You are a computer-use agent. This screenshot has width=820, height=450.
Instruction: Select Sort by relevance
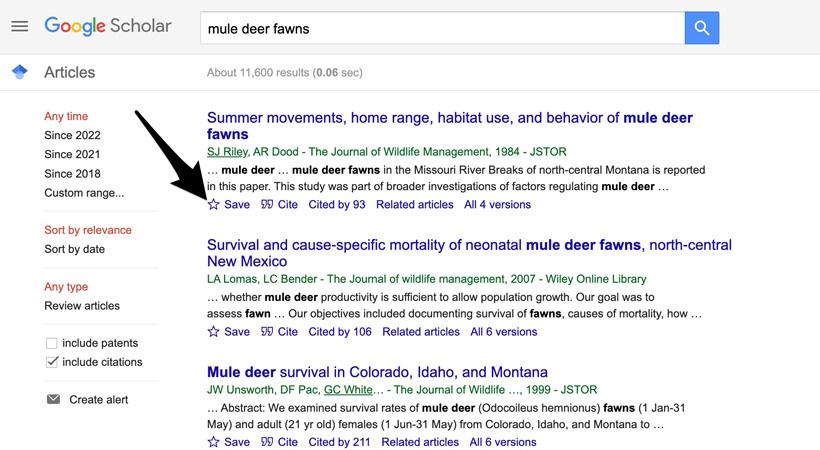tap(88, 230)
